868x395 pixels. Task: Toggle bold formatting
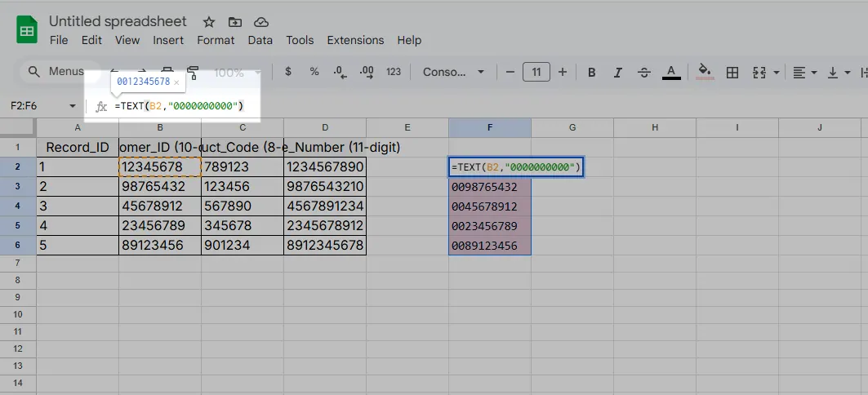592,72
